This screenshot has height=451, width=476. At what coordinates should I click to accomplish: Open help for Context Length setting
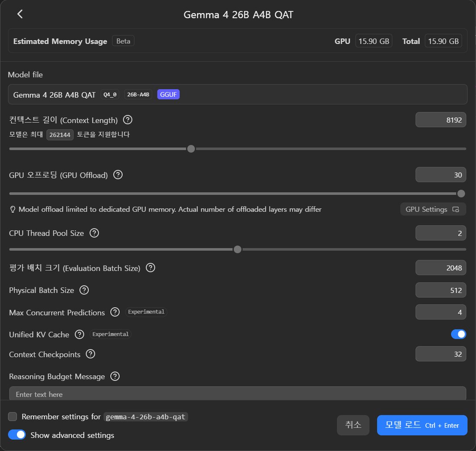[128, 119]
